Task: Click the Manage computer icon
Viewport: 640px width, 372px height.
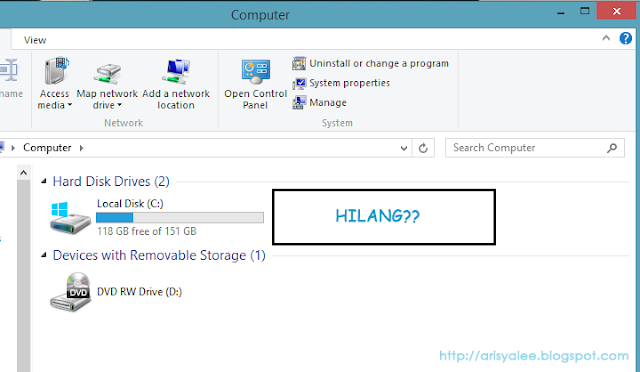Action: [x=299, y=102]
